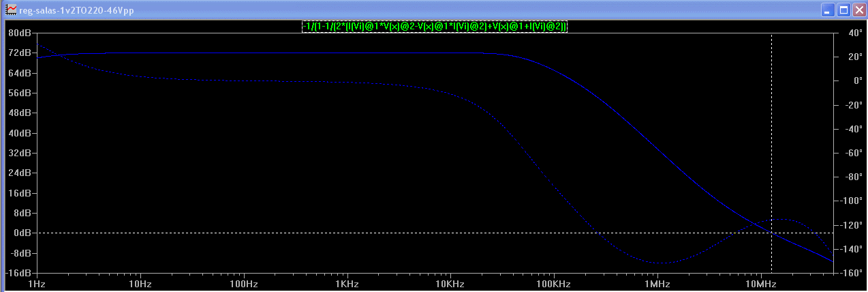
Task: Click the 1KHz frequency axis label
Action: pyautogui.click(x=347, y=283)
